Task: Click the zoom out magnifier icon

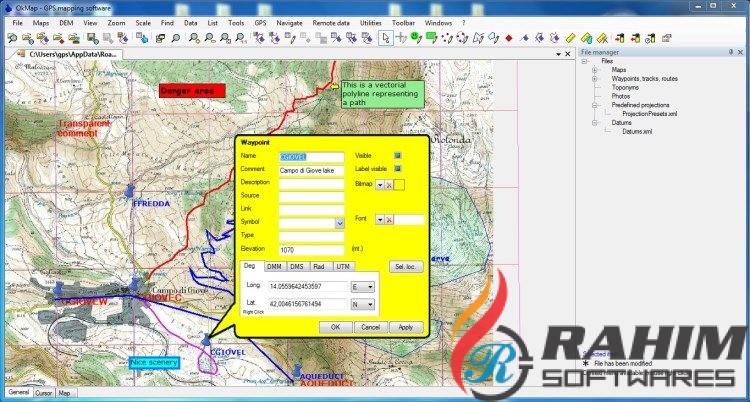Action: (210, 38)
